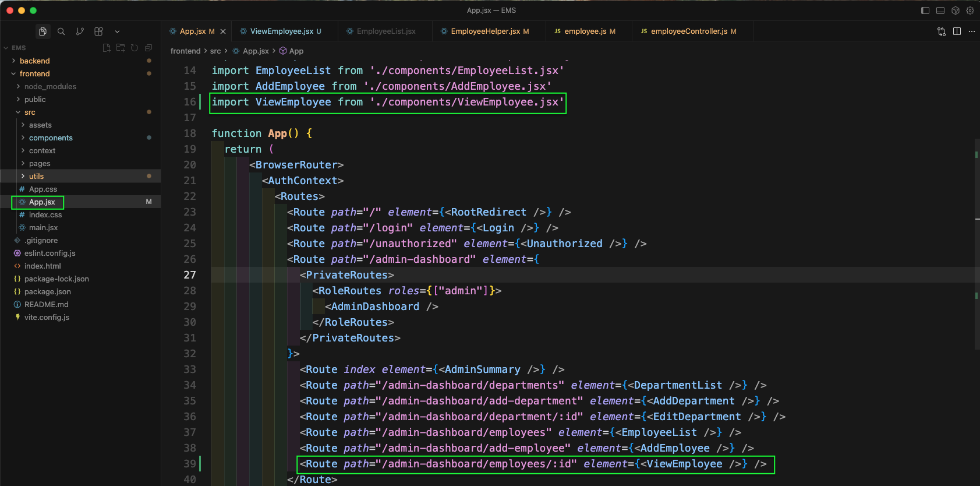Open eslint.config.js in the file tree
Screen dimensions: 980x486
[80, 253]
